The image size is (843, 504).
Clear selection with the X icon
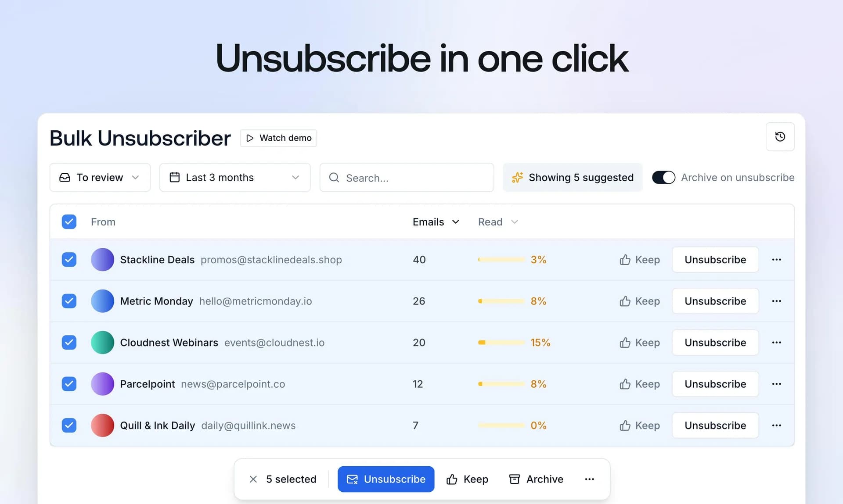click(253, 479)
